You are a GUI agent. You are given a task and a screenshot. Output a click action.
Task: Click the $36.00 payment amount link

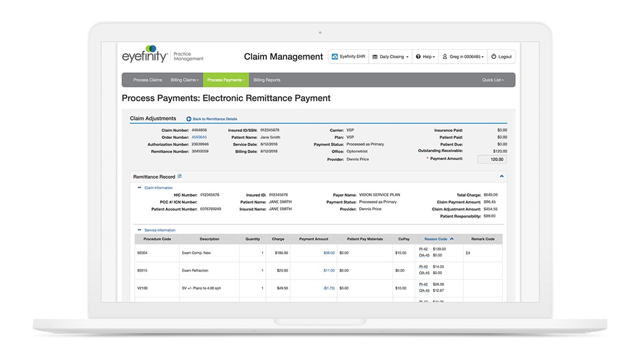(x=329, y=253)
